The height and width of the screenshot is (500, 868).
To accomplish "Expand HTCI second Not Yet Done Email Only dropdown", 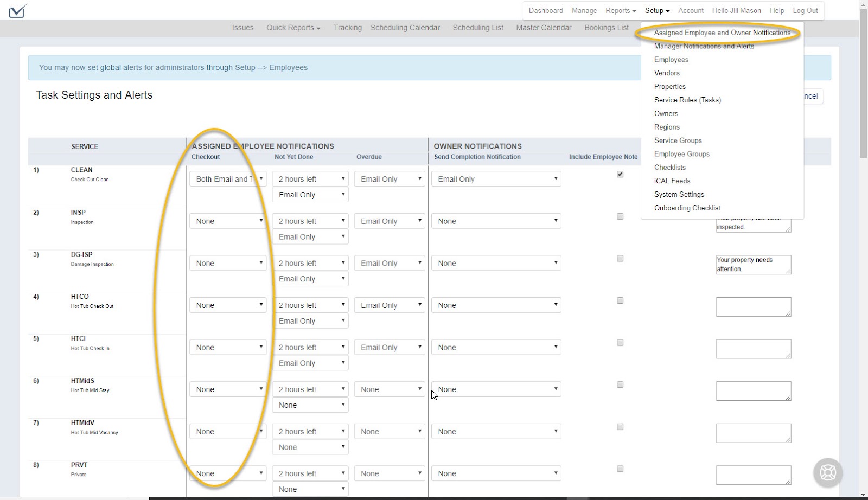I will (x=310, y=363).
